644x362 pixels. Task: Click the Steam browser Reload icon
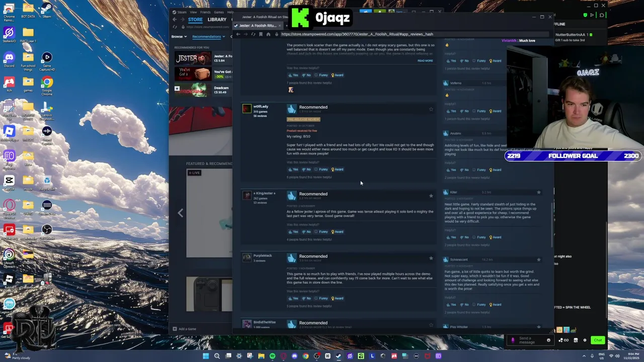click(253, 34)
